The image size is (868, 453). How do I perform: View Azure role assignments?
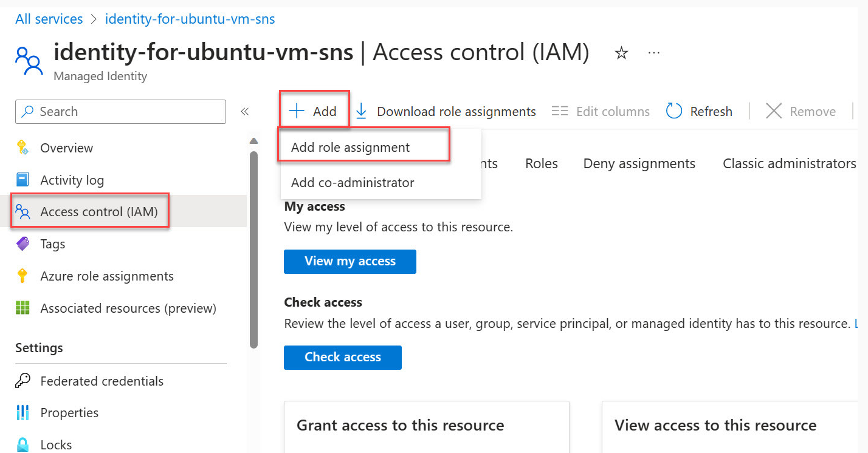pos(107,276)
